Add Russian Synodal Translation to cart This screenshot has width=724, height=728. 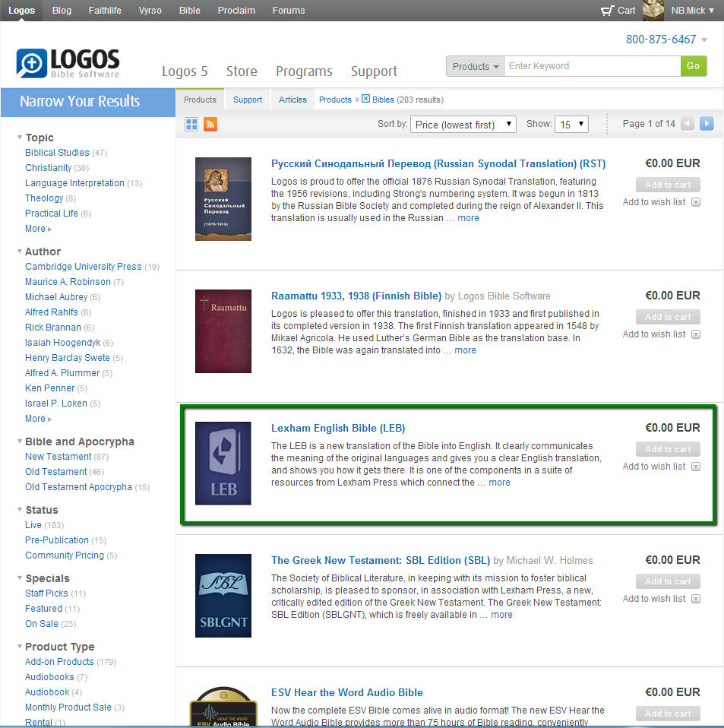coord(668,185)
